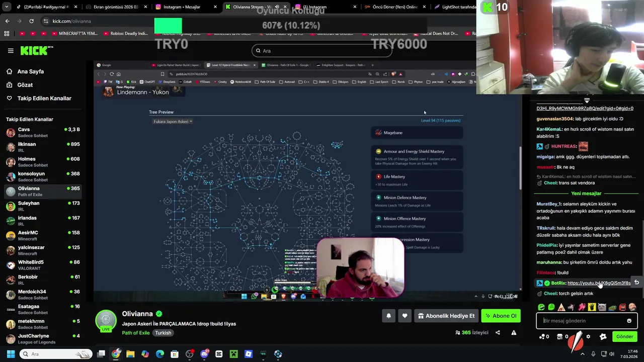Screen dimensions: 644x362
Task: Click the KICK logo
Action: coord(37,51)
